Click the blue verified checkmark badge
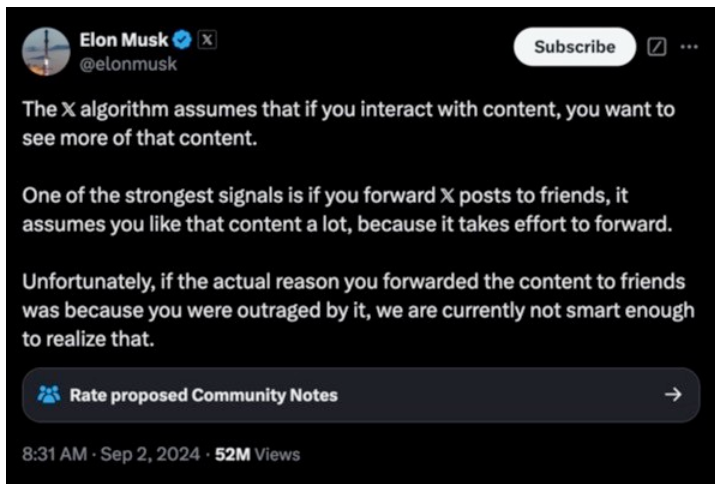This screenshot has width=718, height=486. click(182, 40)
